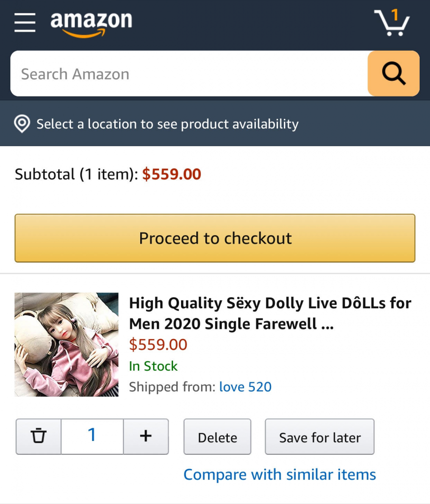Click the item price below the title
This screenshot has height=504, width=430.
pos(158,345)
